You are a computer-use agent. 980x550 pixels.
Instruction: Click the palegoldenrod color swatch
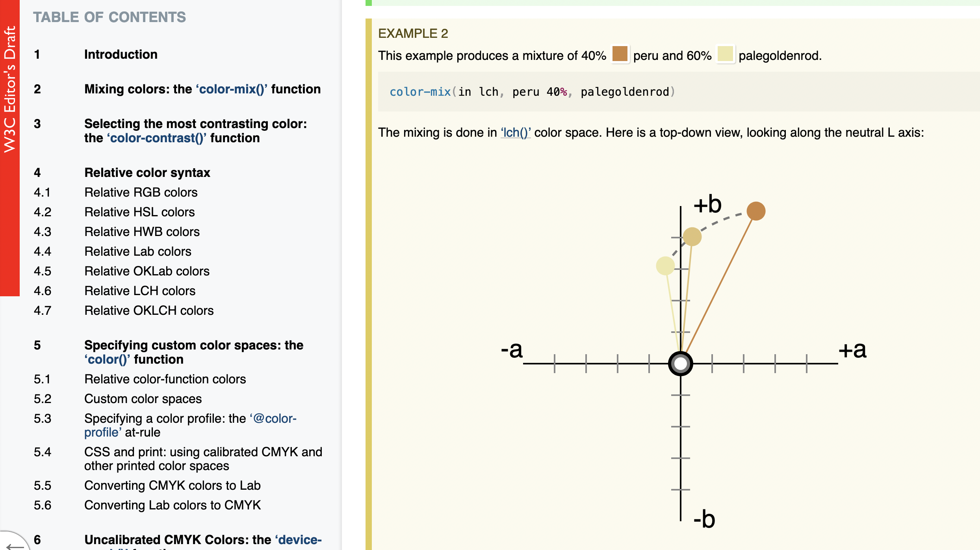pos(725,54)
